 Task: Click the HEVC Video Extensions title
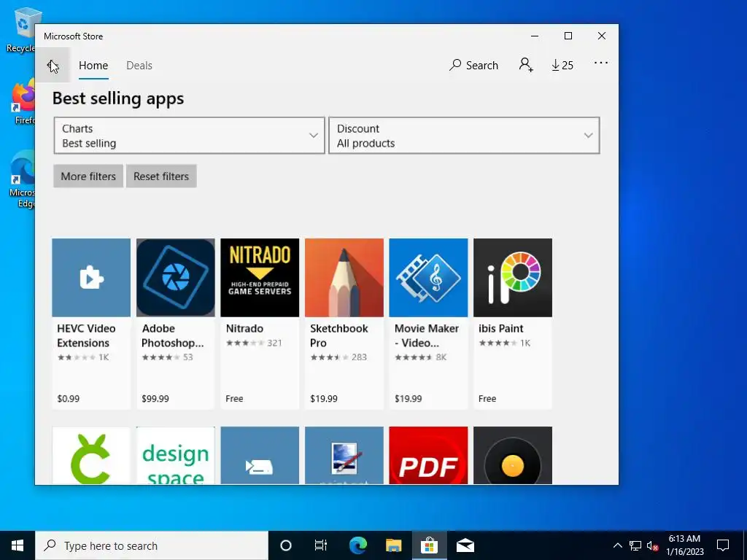(86, 335)
